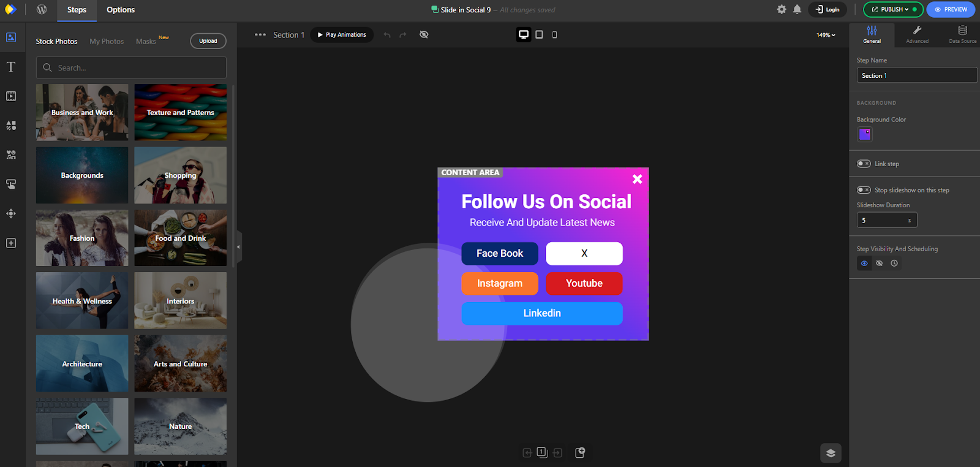Viewport: 980px width, 467px height.
Task: Switch to mobile device view
Action: [554, 35]
